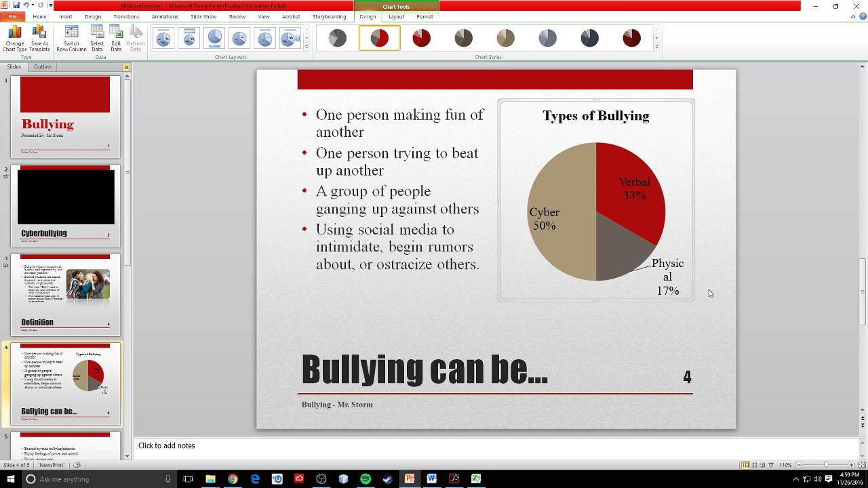Click the 110% zoom level

coord(785,465)
